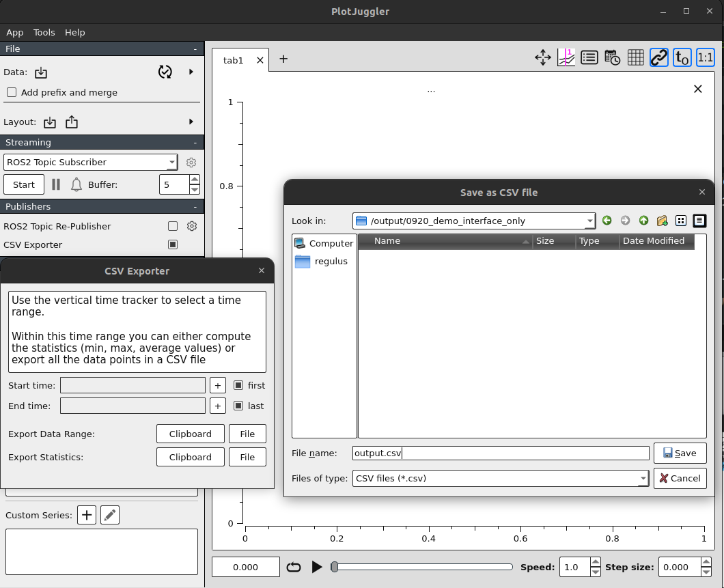Screen dimensions: 724x588
Task: Enable Add prefix and merge checkbox
Action: coord(12,92)
